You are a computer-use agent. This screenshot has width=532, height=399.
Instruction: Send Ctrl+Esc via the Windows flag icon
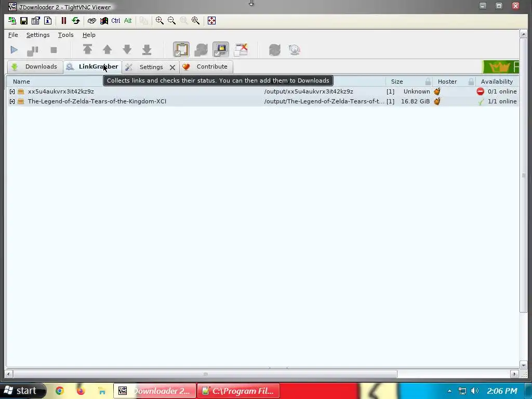pyautogui.click(x=104, y=21)
